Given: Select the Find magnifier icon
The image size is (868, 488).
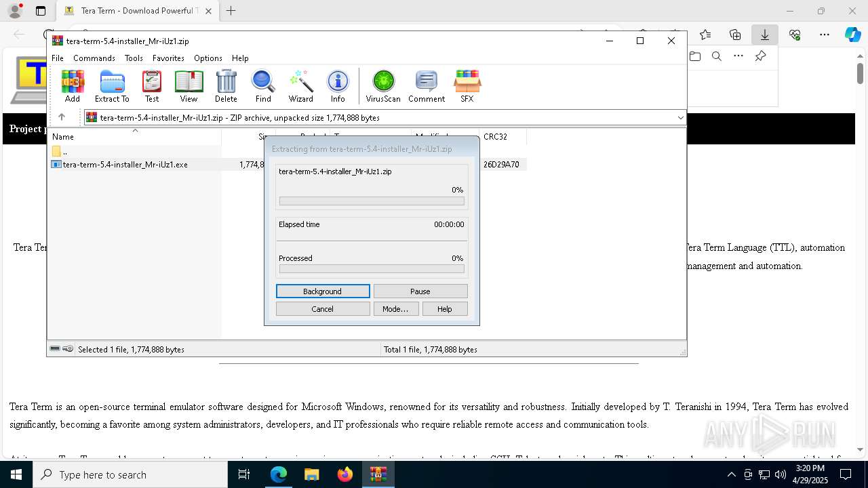Looking at the screenshot, I should tap(263, 86).
